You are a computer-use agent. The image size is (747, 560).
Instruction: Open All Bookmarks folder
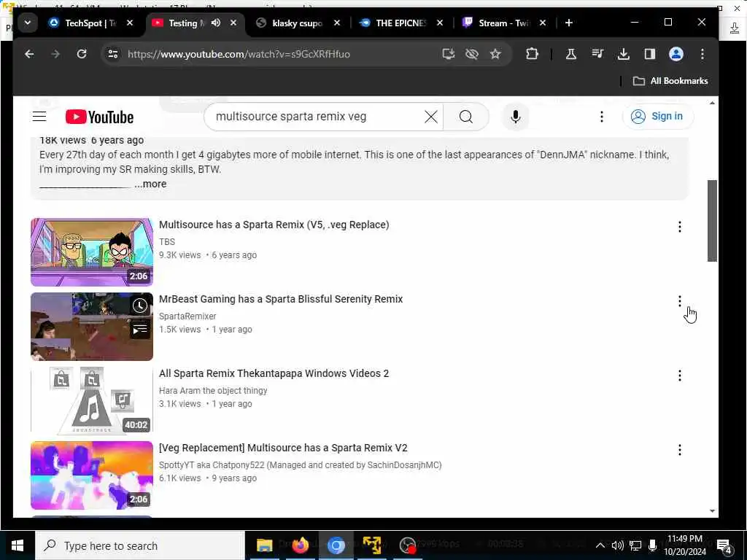click(670, 81)
